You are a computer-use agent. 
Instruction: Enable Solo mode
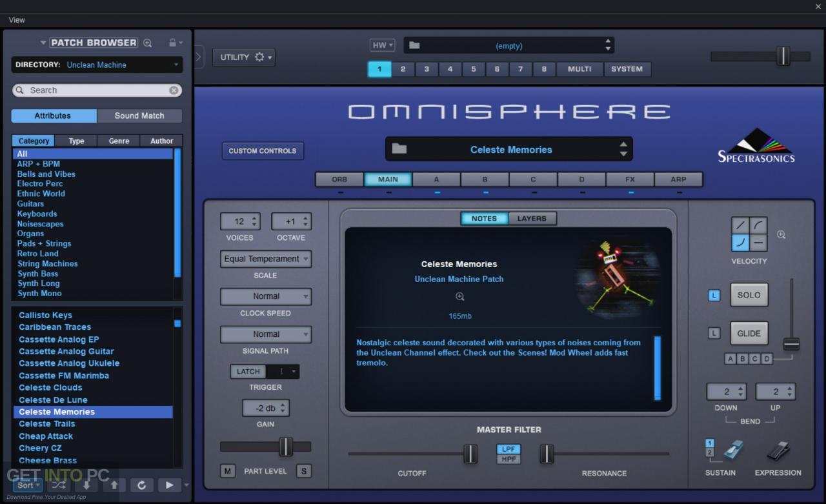click(x=749, y=295)
